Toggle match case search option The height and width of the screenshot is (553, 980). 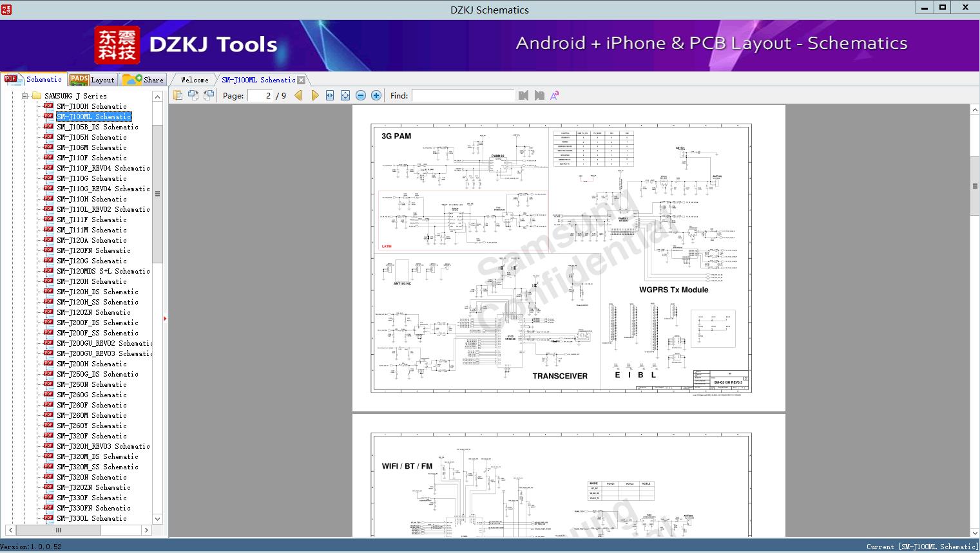(554, 95)
